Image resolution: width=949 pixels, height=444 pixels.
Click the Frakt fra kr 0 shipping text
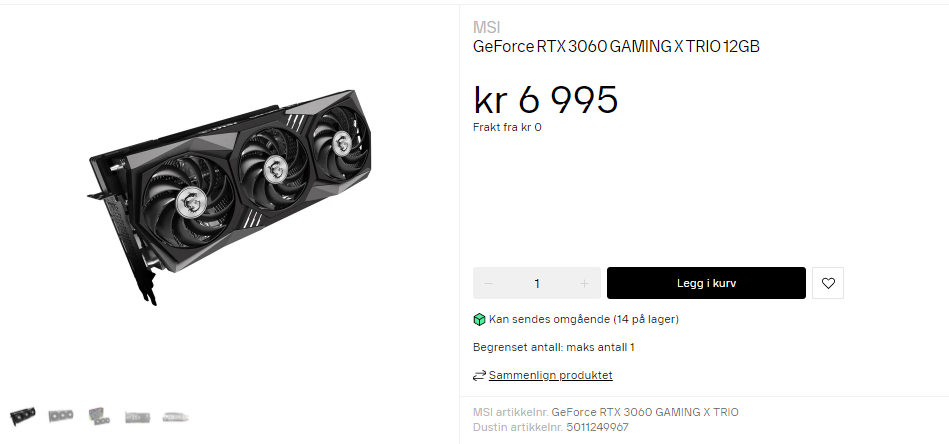click(x=507, y=128)
